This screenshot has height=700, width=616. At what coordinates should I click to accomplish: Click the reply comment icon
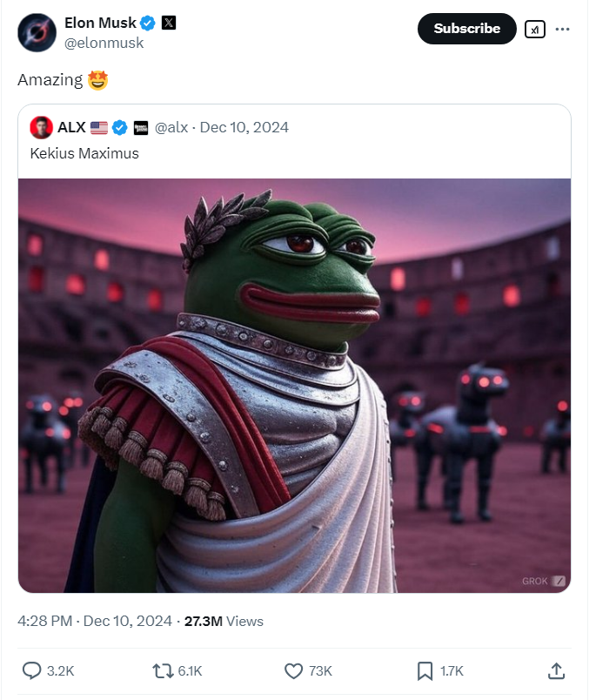pos(32,670)
